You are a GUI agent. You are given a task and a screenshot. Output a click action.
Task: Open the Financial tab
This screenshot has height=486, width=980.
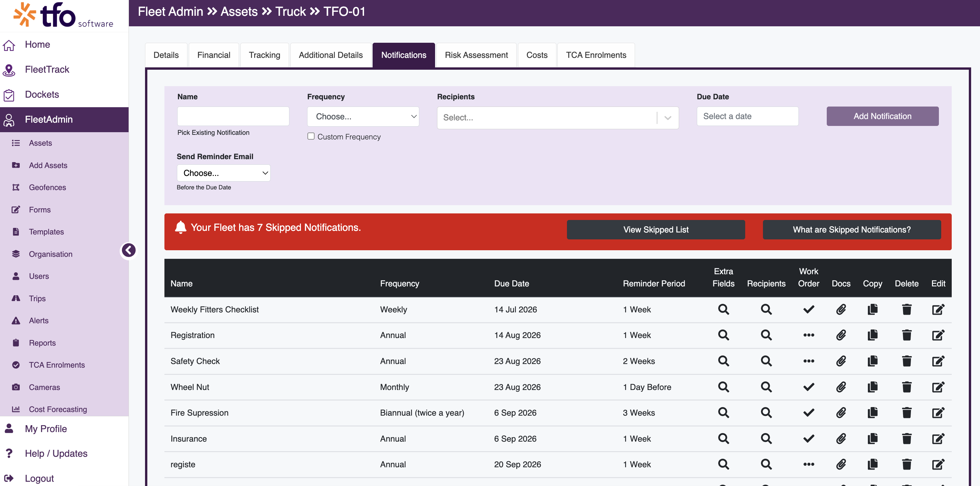(x=213, y=55)
